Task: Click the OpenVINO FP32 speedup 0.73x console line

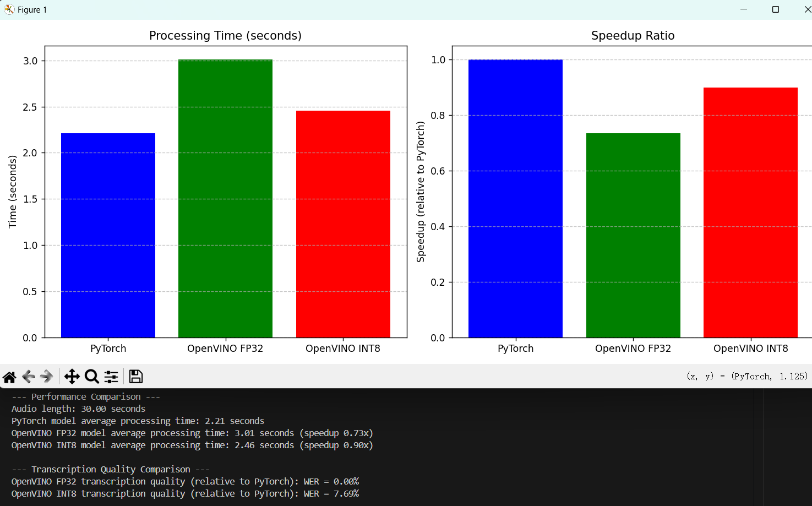Action: pyautogui.click(x=192, y=433)
